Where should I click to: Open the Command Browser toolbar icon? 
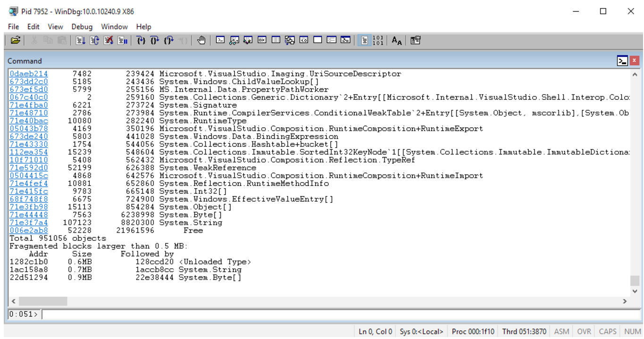point(346,41)
